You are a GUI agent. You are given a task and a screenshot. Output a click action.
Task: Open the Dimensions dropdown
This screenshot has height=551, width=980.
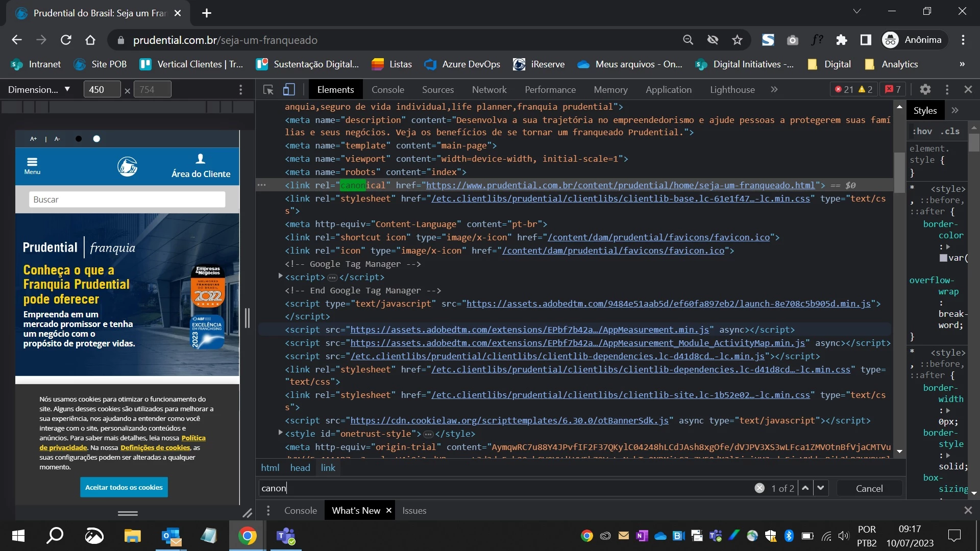(x=39, y=90)
